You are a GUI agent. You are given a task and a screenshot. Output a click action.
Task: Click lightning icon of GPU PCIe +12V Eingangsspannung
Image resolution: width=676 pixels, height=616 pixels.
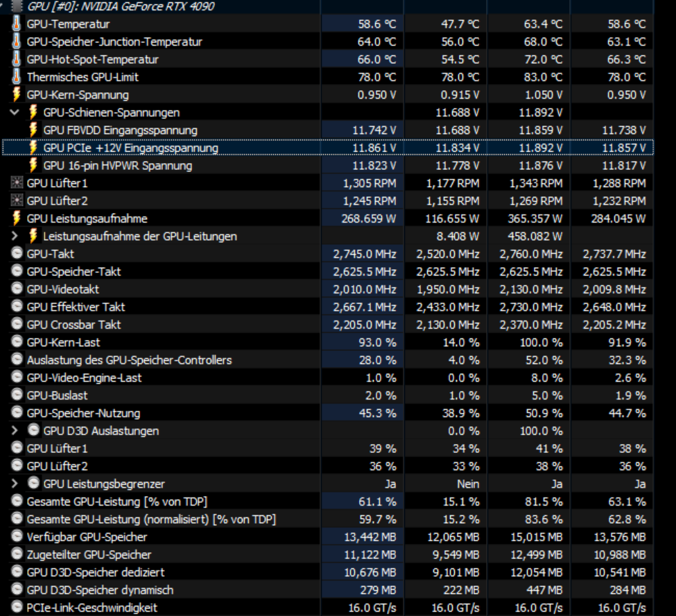pyautogui.click(x=33, y=148)
